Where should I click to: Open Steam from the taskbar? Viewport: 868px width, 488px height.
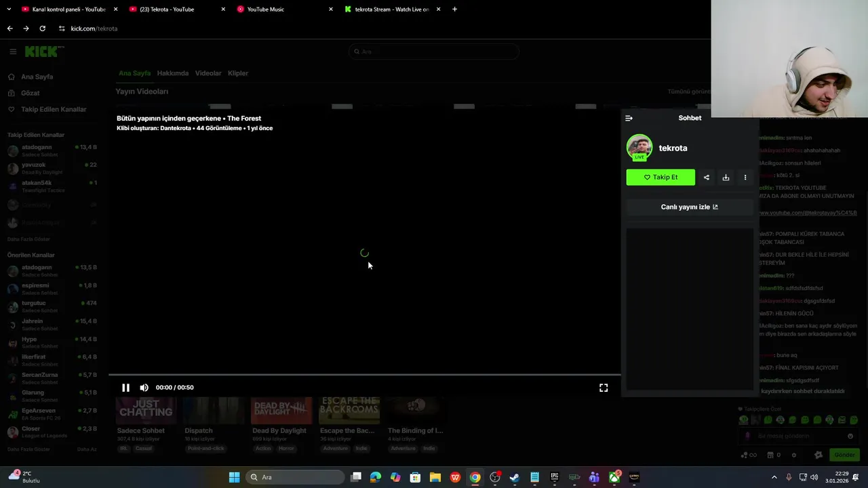(515, 477)
